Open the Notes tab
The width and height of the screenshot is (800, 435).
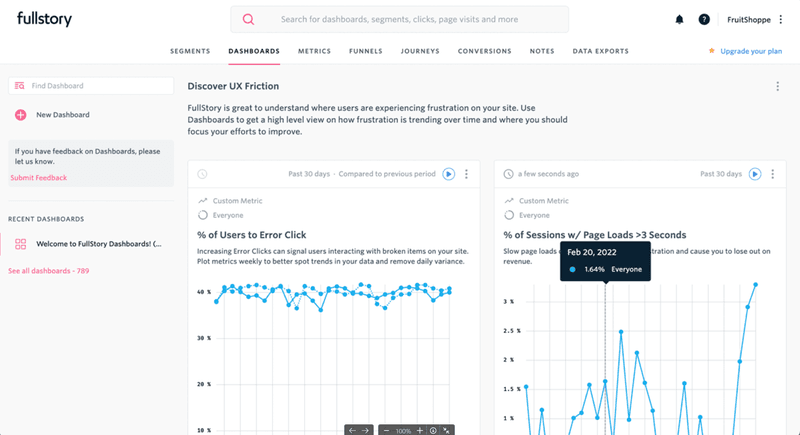pyautogui.click(x=542, y=51)
